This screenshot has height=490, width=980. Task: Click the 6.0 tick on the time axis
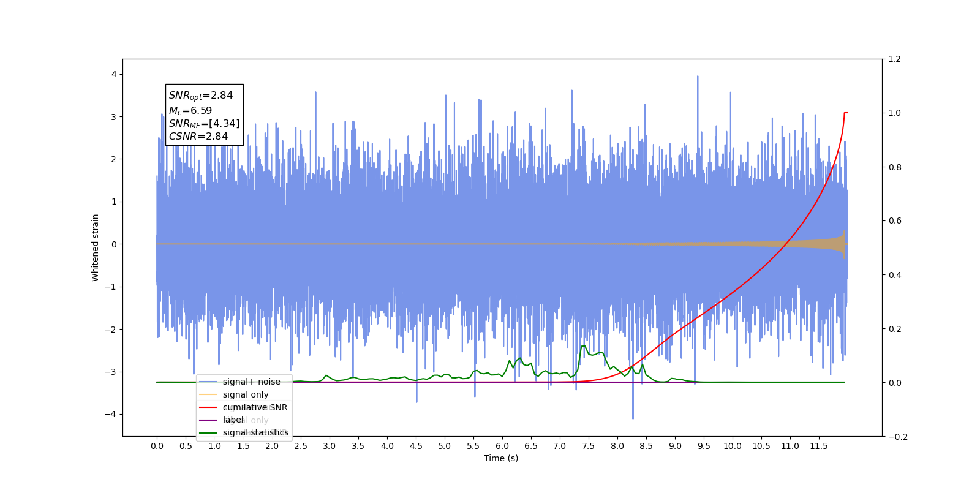[x=502, y=446]
